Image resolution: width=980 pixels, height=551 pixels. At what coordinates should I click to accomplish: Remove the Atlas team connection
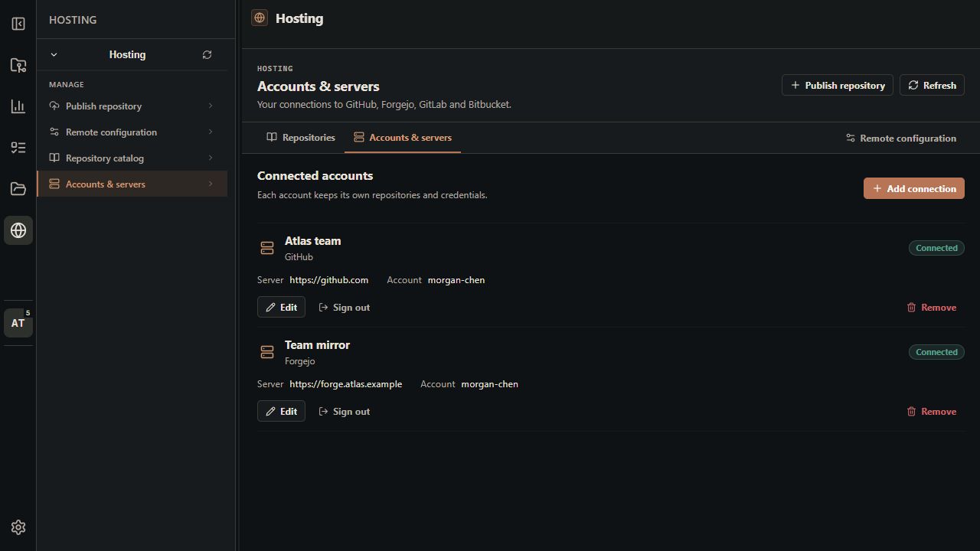(932, 307)
